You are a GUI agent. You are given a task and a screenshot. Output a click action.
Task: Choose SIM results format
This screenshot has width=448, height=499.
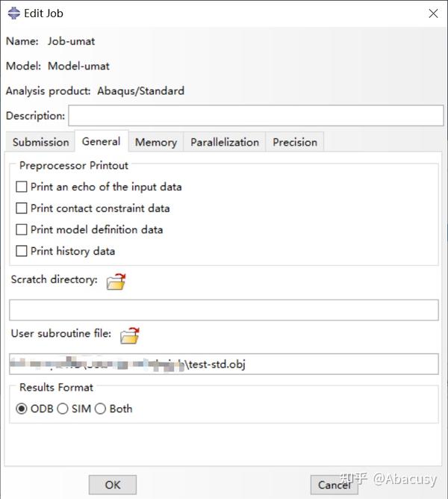(x=63, y=409)
